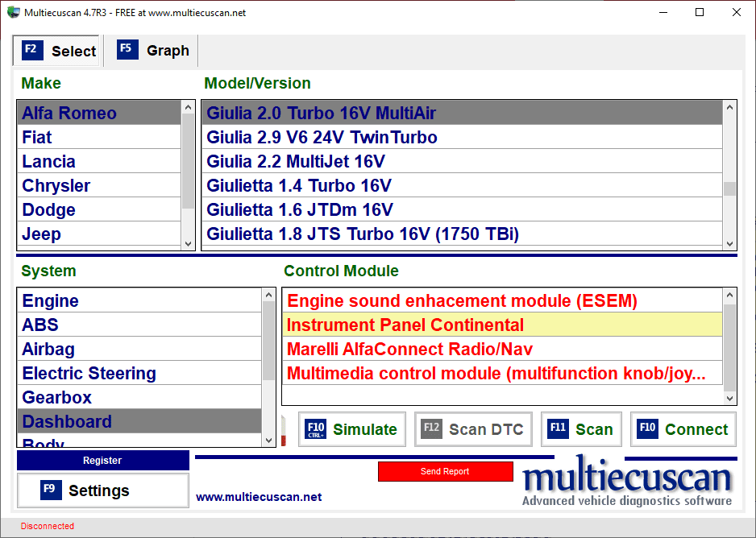Image resolution: width=756 pixels, height=538 pixels.
Task: Click Model/Version scroll up arrow
Action: [730, 107]
